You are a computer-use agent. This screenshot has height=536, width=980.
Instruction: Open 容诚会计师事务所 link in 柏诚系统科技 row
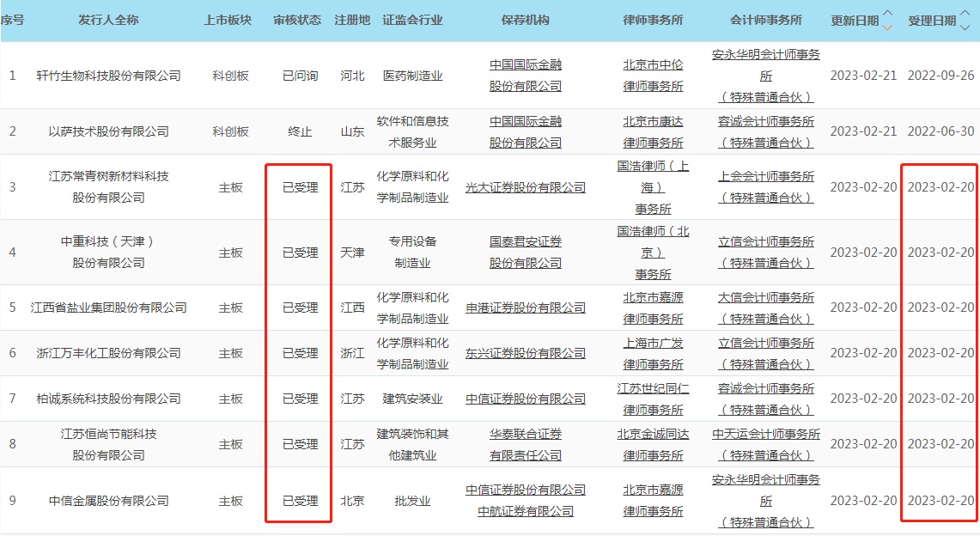click(766, 399)
